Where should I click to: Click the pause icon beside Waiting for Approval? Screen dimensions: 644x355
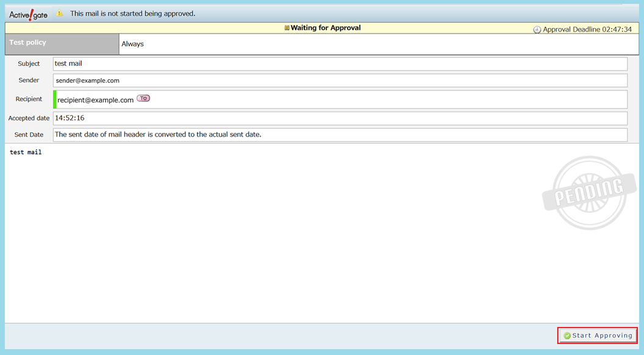[287, 28]
